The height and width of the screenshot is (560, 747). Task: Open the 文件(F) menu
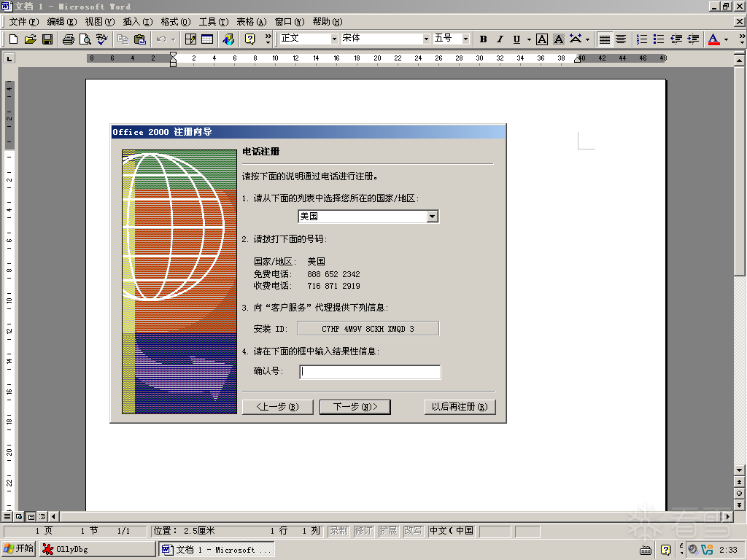[x=24, y=22]
